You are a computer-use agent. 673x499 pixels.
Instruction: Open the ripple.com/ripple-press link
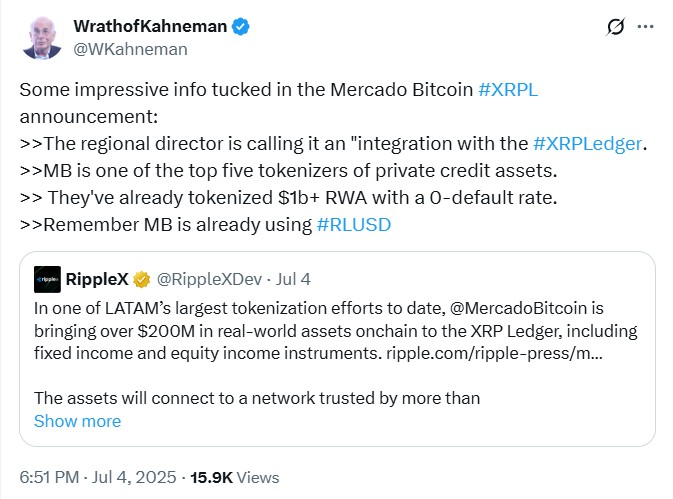click(x=494, y=353)
